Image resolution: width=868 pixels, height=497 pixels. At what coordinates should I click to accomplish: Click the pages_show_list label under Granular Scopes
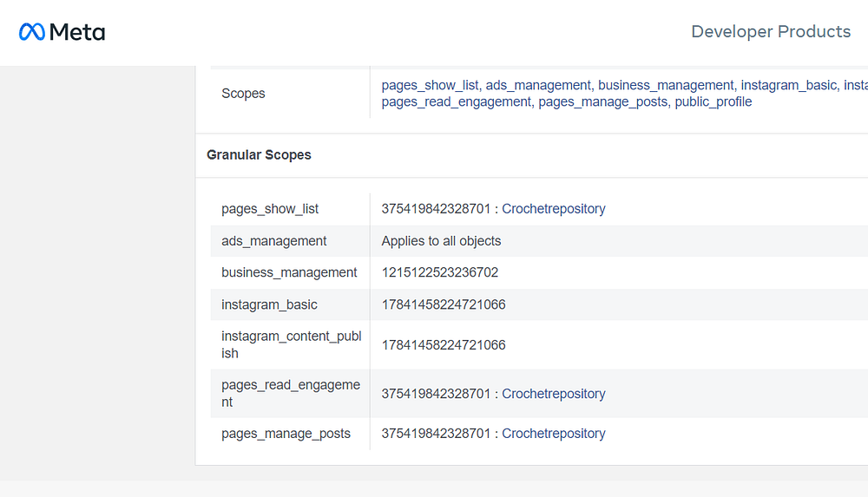(270, 209)
